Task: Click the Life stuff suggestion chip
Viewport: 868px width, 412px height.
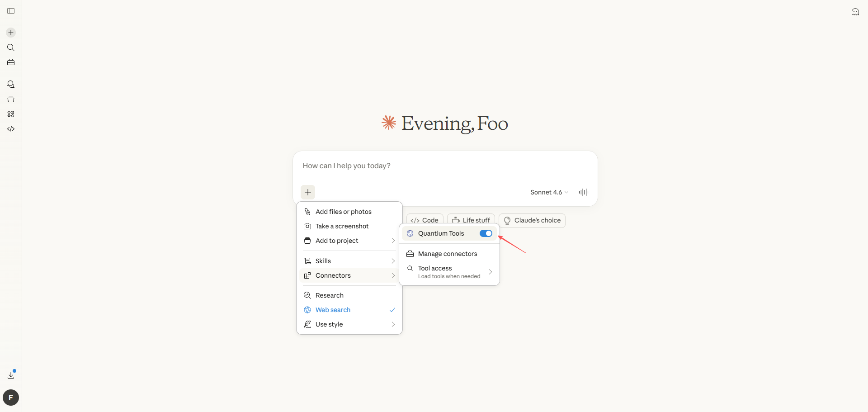Action: [471, 220]
